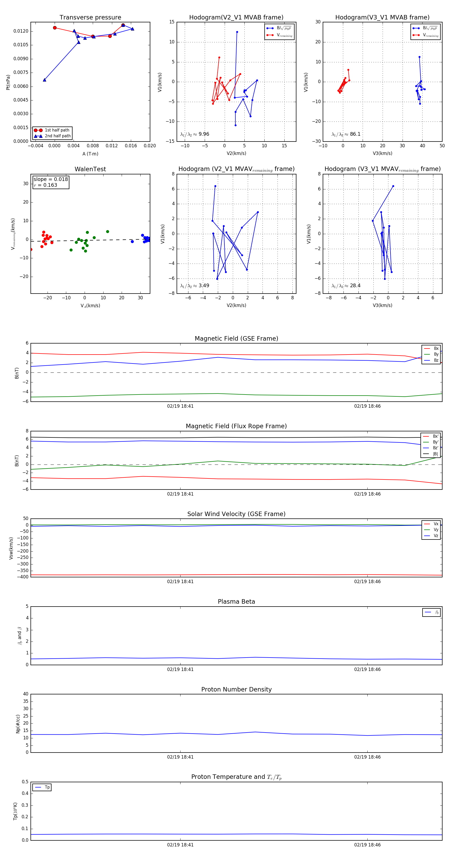The image size is (473, 868).
Task: Select the '1st half path' legend entry
Action: 52,130
